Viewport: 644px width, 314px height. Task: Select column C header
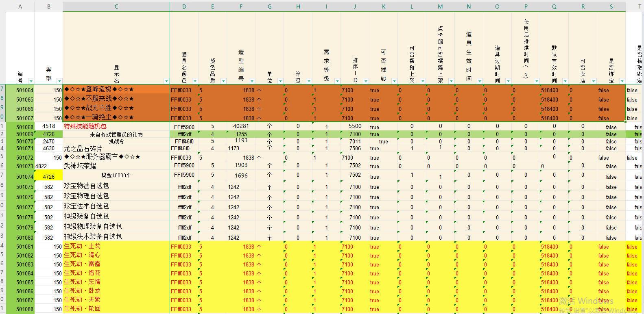(x=116, y=6)
